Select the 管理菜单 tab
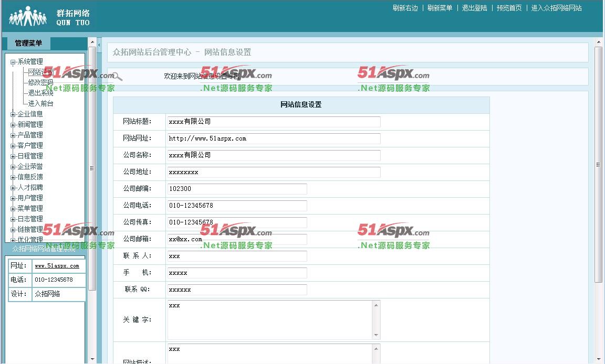 tap(28, 43)
